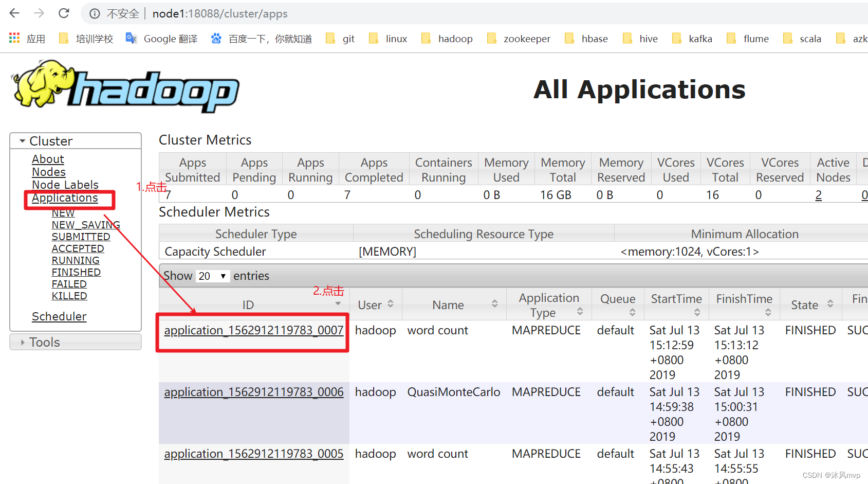Open the kafka bookmark folder

[x=692, y=39]
